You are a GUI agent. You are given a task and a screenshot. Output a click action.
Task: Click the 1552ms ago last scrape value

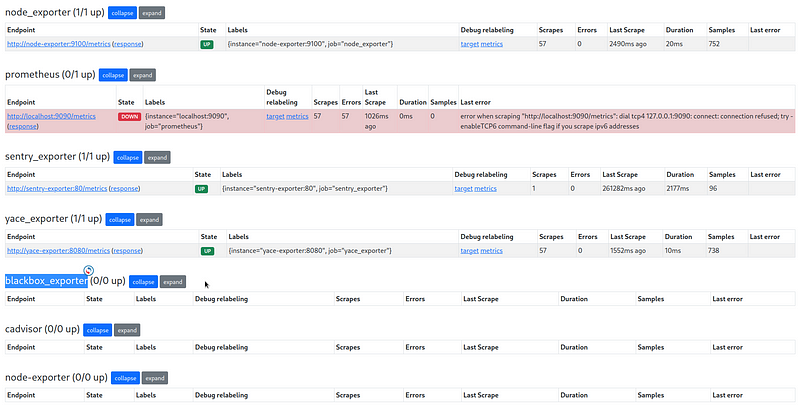click(x=628, y=251)
